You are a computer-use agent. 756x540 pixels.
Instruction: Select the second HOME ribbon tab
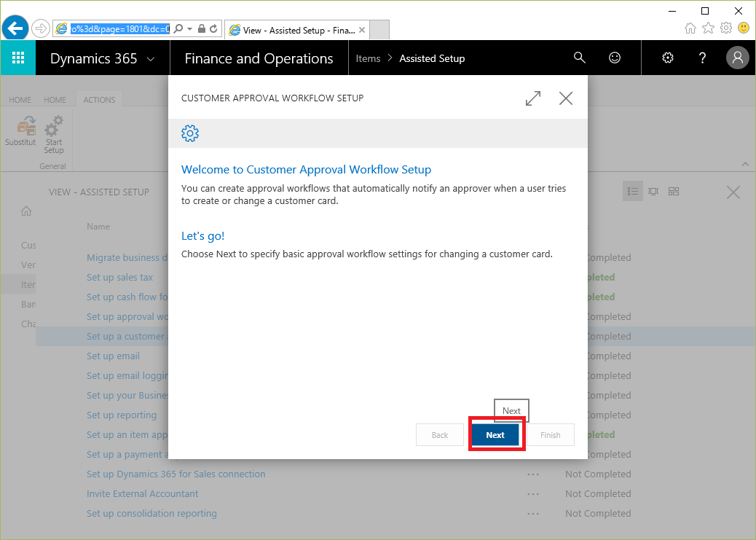point(55,100)
